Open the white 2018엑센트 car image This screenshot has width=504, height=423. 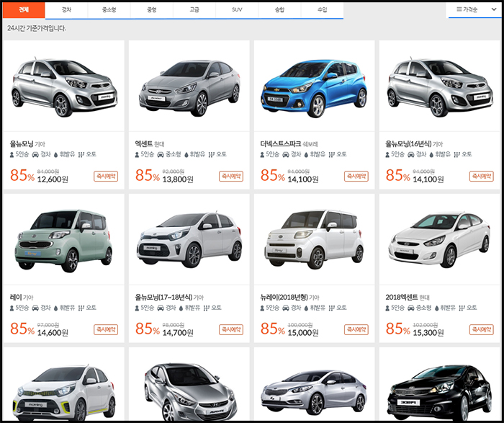[439, 240]
